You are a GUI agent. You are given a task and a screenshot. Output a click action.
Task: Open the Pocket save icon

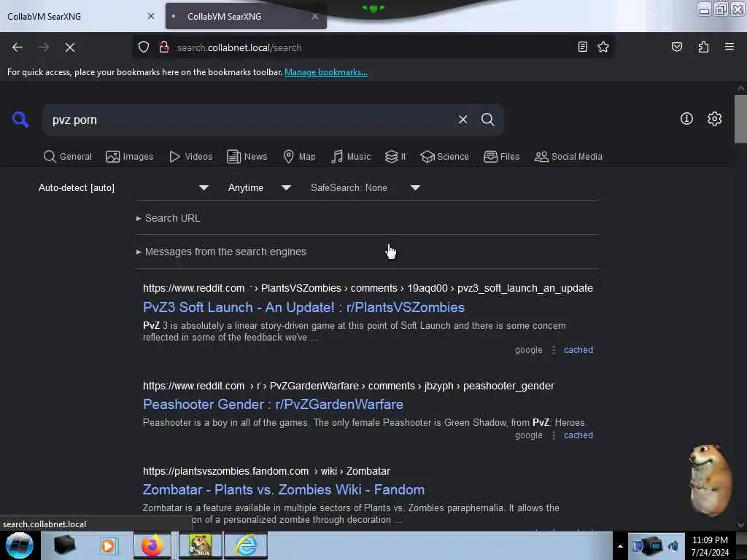coord(676,47)
